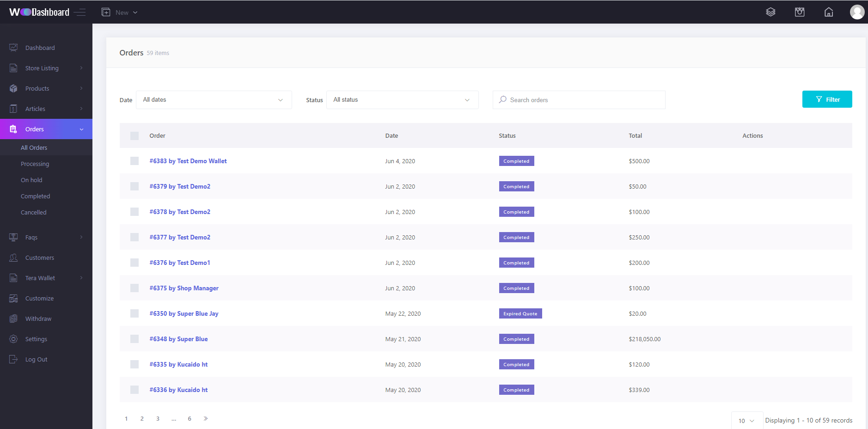This screenshot has width=868, height=429.
Task: Open order #6348 by Super Blue
Action: [178, 339]
